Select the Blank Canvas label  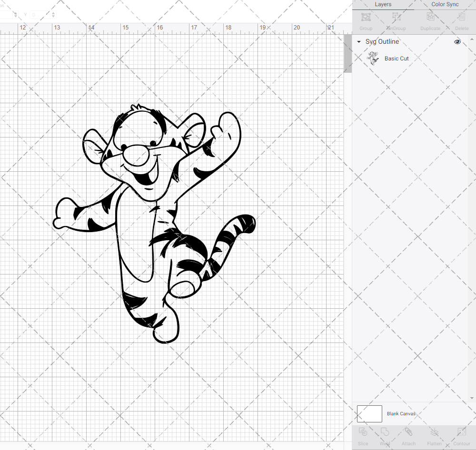click(401, 413)
